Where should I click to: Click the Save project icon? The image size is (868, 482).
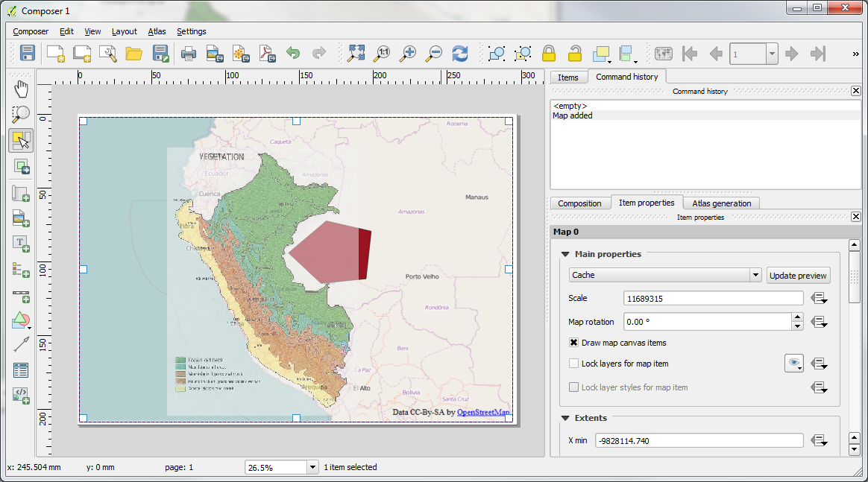pyautogui.click(x=28, y=54)
